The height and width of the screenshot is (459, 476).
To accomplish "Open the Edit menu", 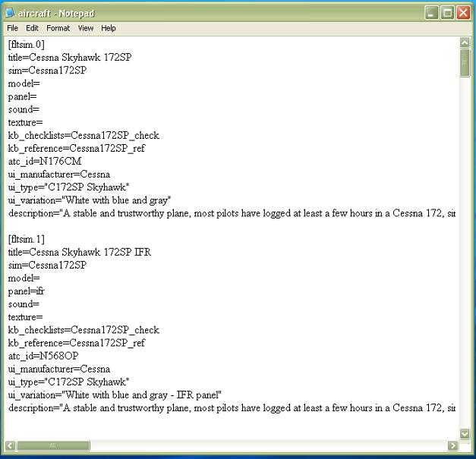I will click(x=32, y=28).
